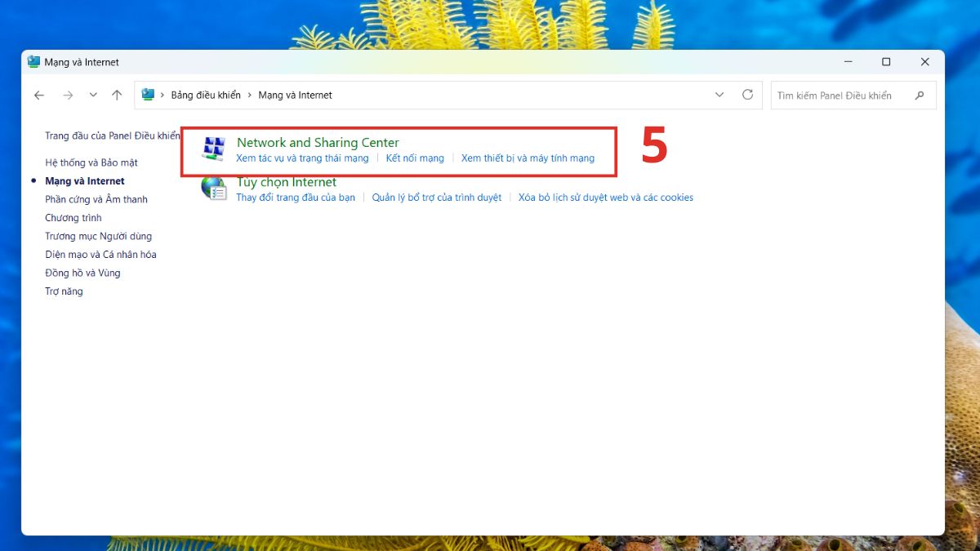This screenshot has width=980, height=551.
Task: Click the Kết nối mạng link
Action: coord(415,158)
